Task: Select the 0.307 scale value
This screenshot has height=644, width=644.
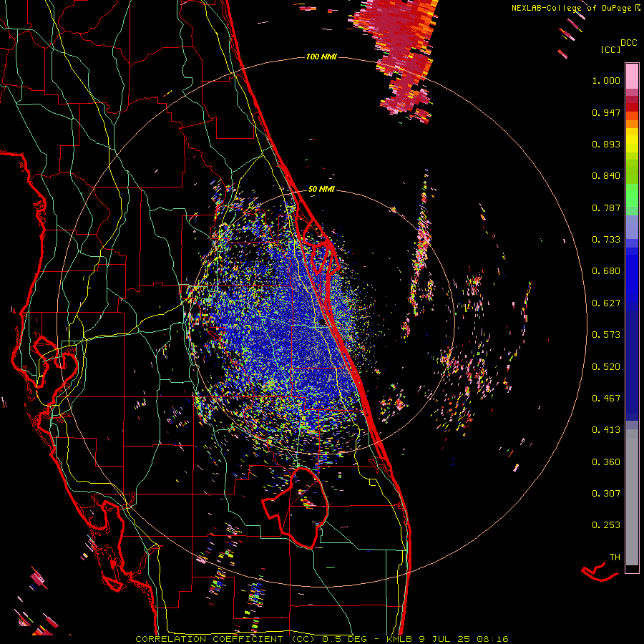Action: pyautogui.click(x=606, y=494)
